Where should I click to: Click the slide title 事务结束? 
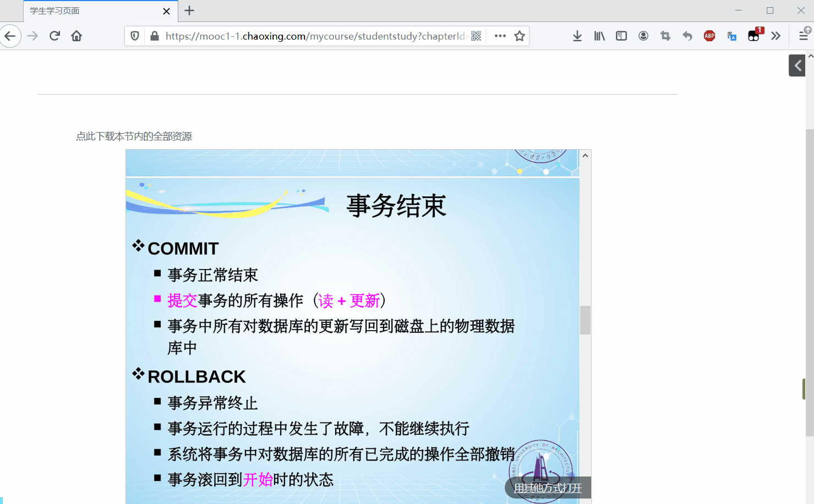(x=396, y=206)
